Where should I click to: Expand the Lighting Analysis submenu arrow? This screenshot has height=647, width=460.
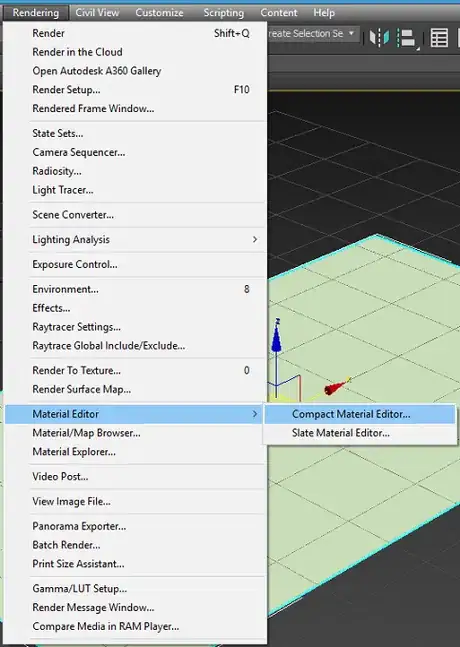click(x=255, y=239)
